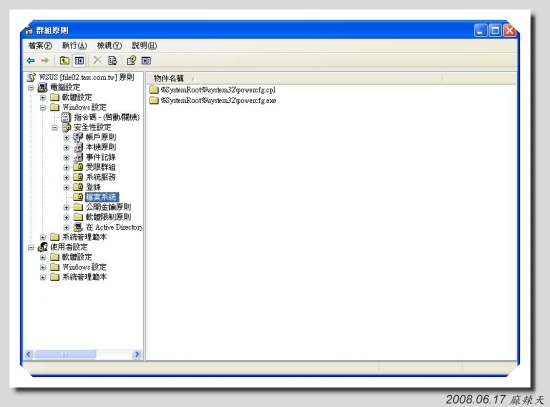Screen dimensions: 550x407
Task: Collapse the 使用者設定 node
Action: tap(31, 247)
